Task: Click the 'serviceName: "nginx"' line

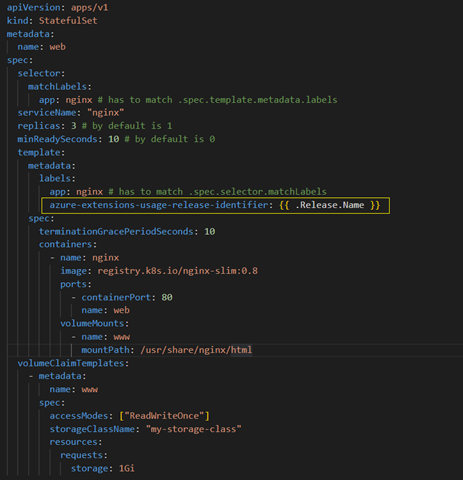Action: point(71,113)
